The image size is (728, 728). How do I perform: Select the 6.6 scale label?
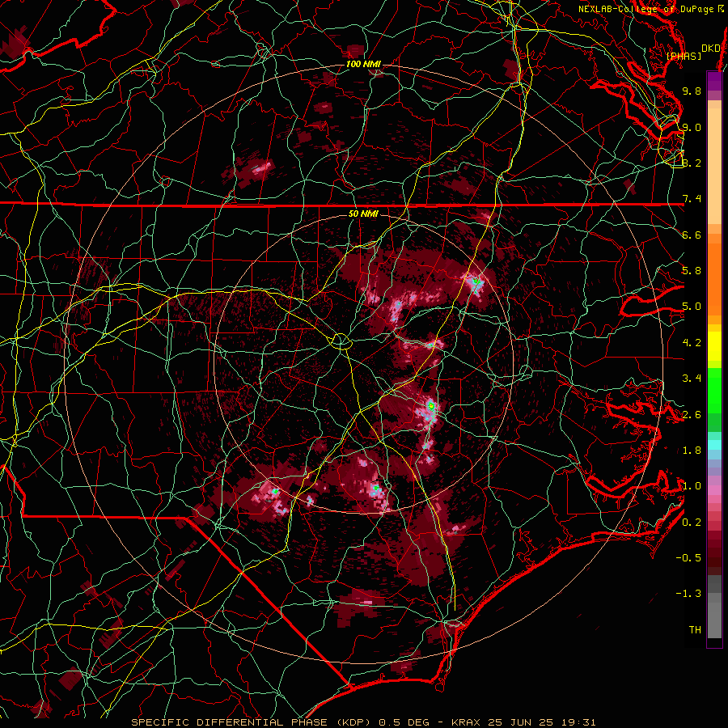tap(692, 235)
